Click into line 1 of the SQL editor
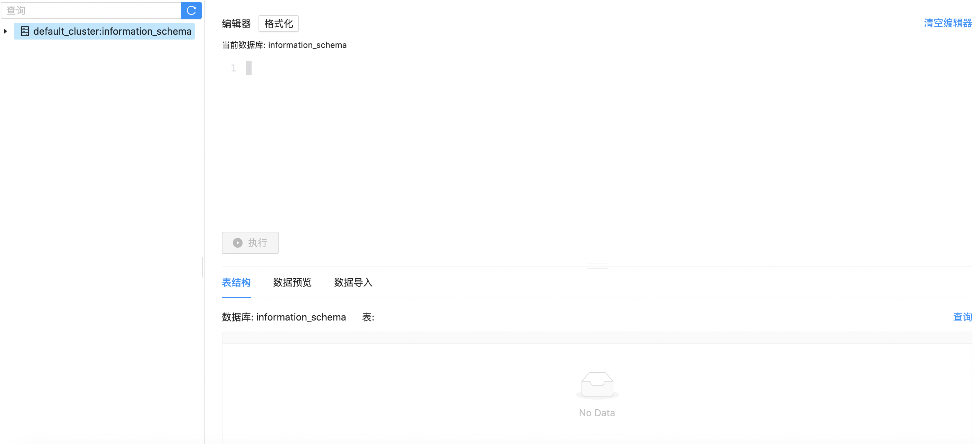Screen dimensions: 980x444 pyautogui.click(x=609, y=68)
